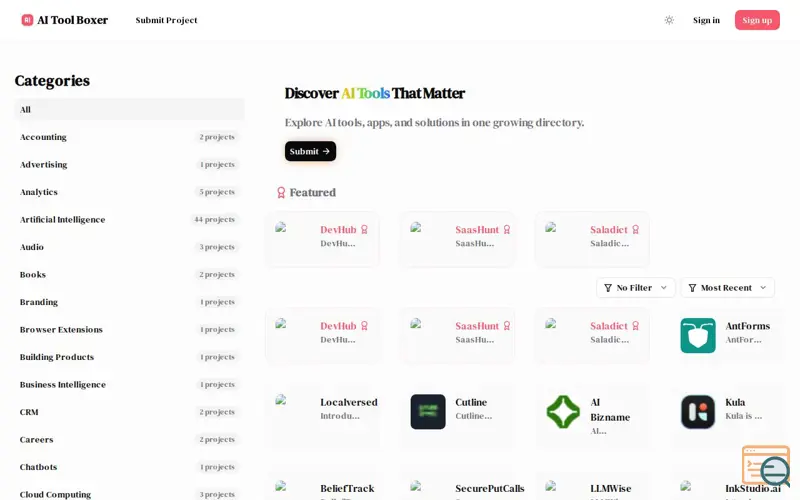The width and height of the screenshot is (800, 500).
Task: Select the Browser Extensions category
Action: click(x=129, y=330)
